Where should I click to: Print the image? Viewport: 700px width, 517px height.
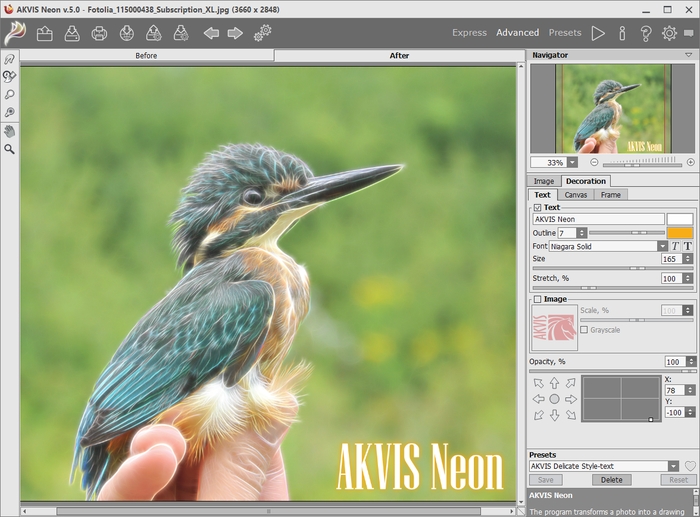pos(99,33)
